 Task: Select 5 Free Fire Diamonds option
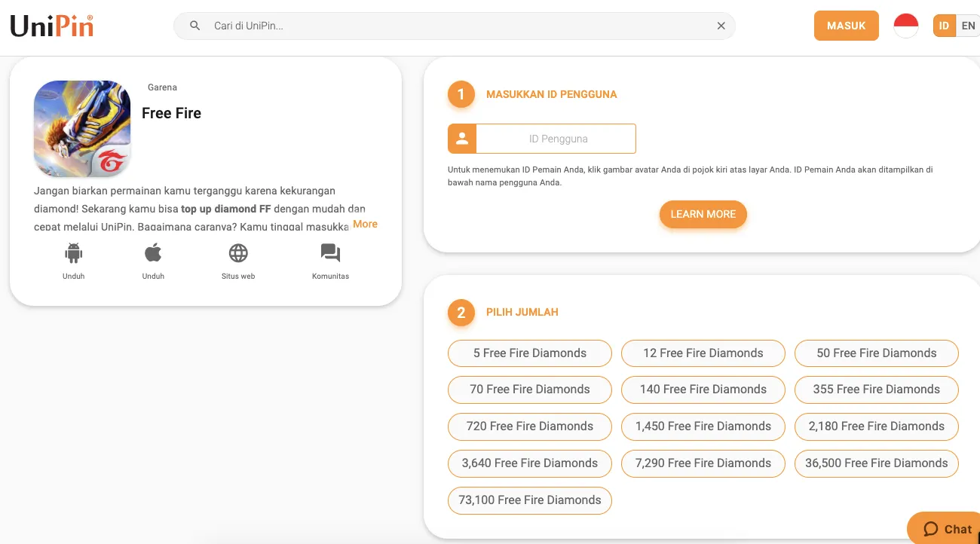[x=529, y=353]
